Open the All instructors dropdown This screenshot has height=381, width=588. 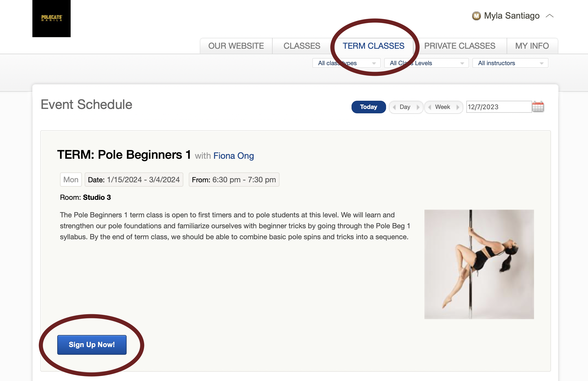click(x=510, y=63)
